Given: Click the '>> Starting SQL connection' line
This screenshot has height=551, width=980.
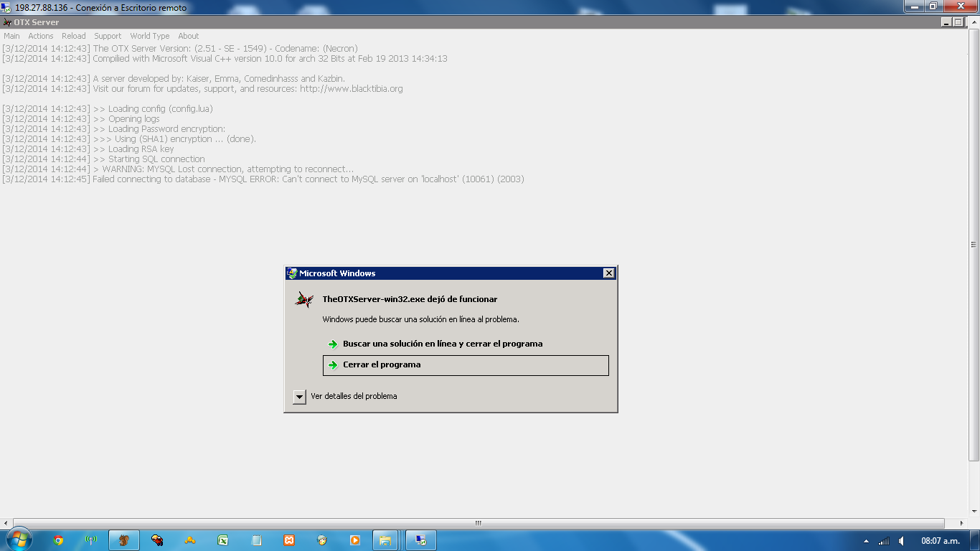Looking at the screenshot, I should (x=103, y=159).
